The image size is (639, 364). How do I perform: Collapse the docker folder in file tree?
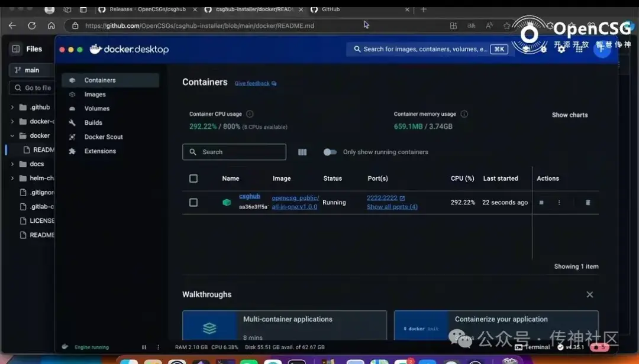tap(12, 135)
